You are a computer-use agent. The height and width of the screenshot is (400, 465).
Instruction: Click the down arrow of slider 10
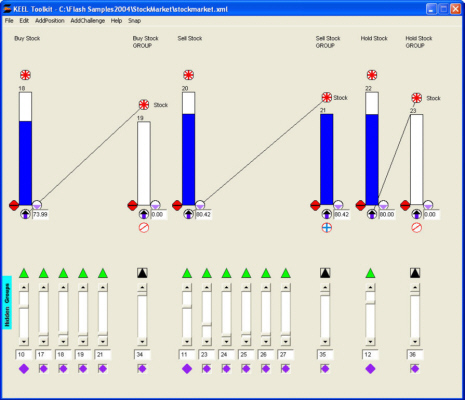point(24,342)
